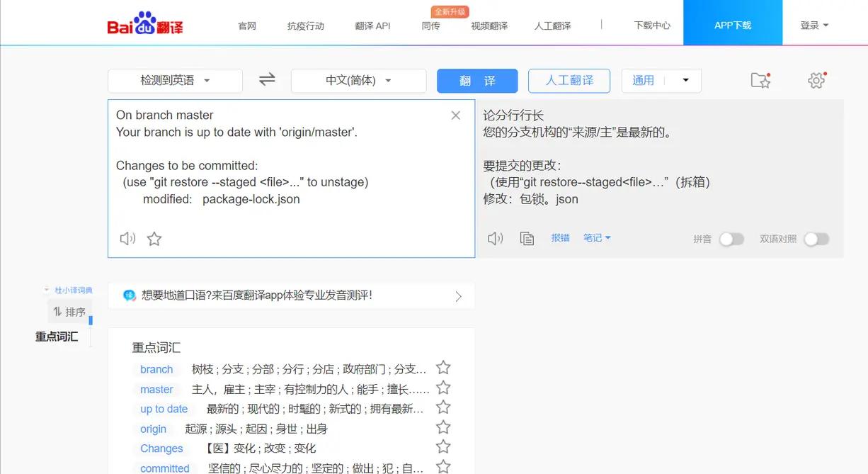Open the source language dropdown 检测到英语
The image size is (868, 474).
[x=174, y=80]
